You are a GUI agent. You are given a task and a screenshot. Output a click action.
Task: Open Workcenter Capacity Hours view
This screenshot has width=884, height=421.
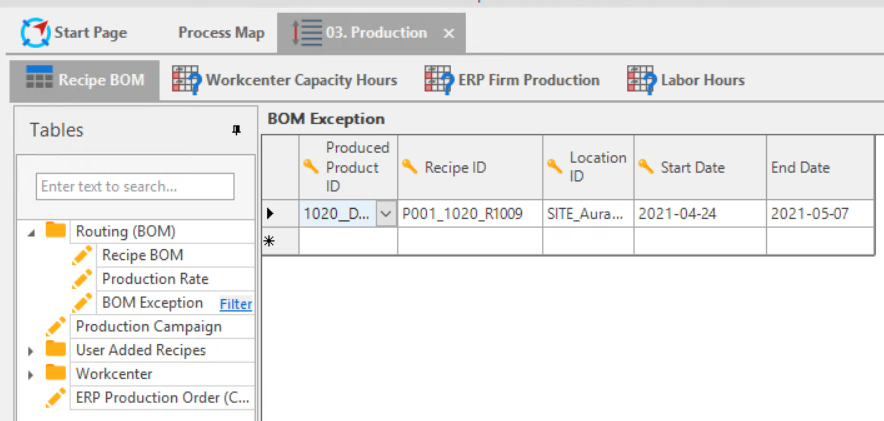tap(285, 80)
